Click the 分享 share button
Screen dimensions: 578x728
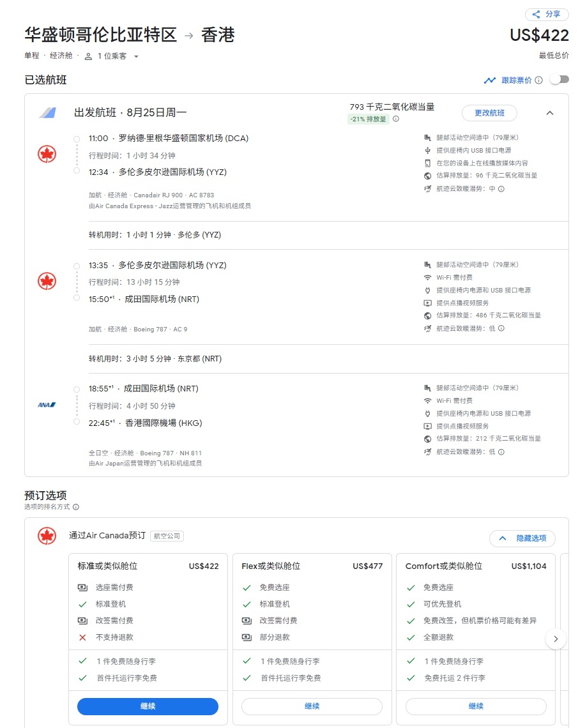546,14
